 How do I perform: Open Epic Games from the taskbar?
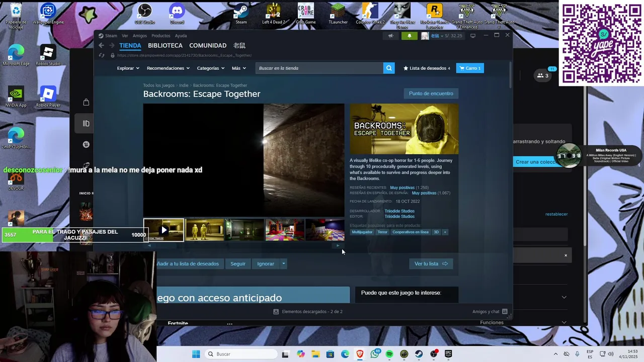[448, 354]
